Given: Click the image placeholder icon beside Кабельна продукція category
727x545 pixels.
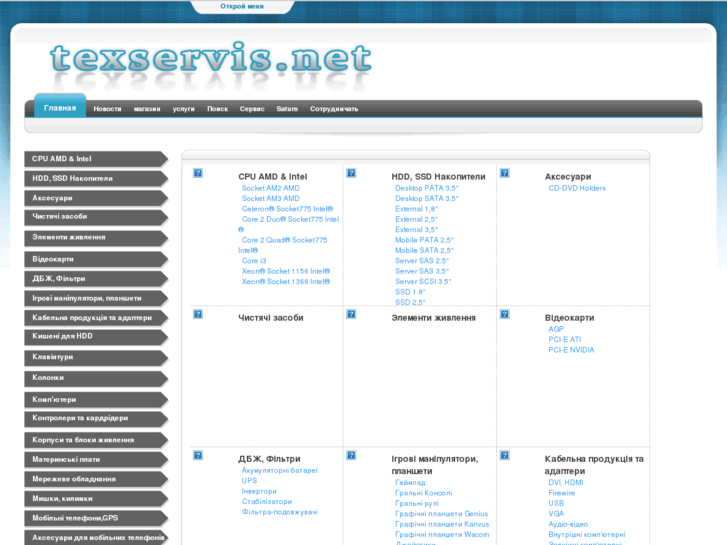Looking at the screenshot, I should 505,455.
